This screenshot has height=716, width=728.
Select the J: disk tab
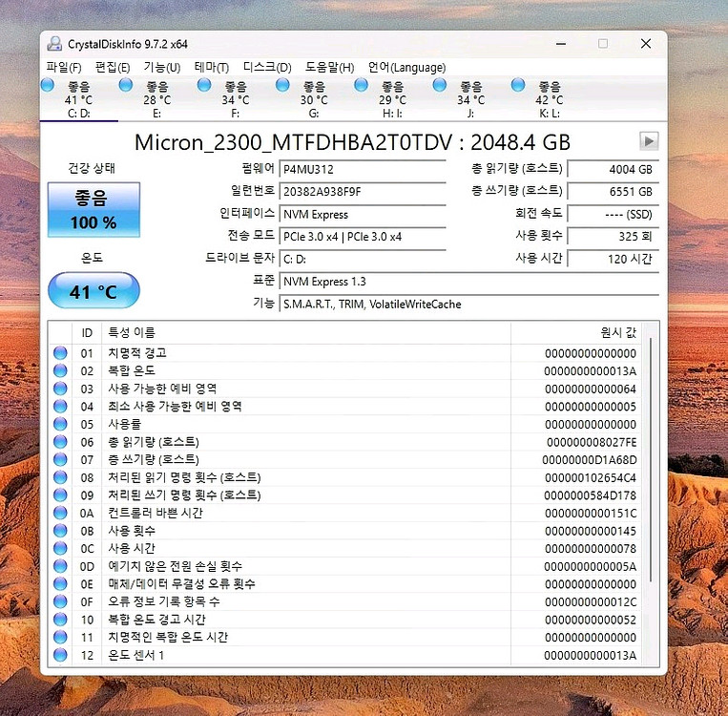[x=470, y=99]
